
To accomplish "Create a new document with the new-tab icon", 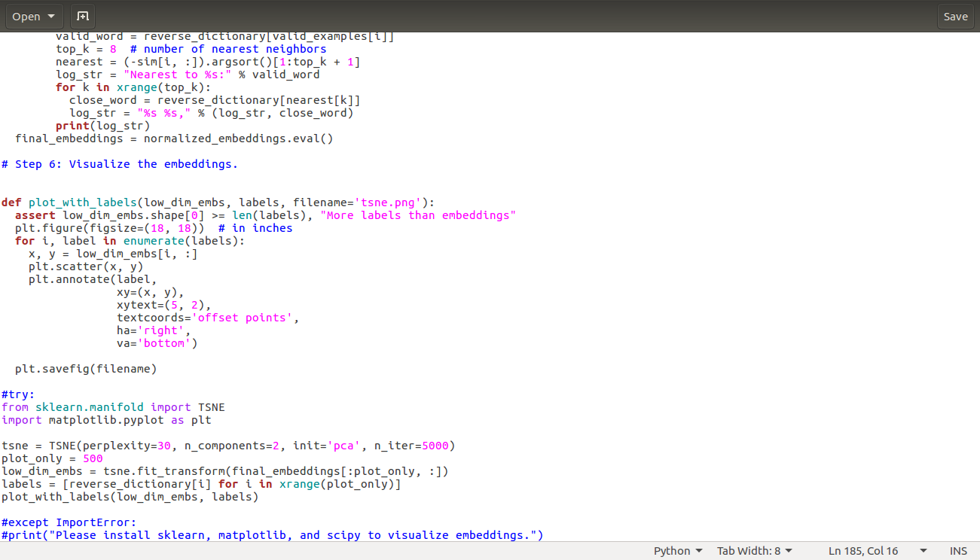I will tap(83, 17).
